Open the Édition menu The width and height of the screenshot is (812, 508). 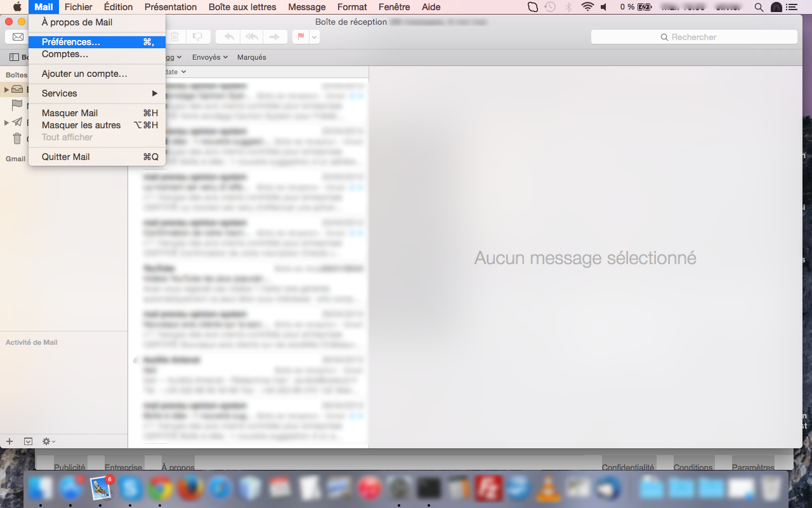click(x=118, y=7)
